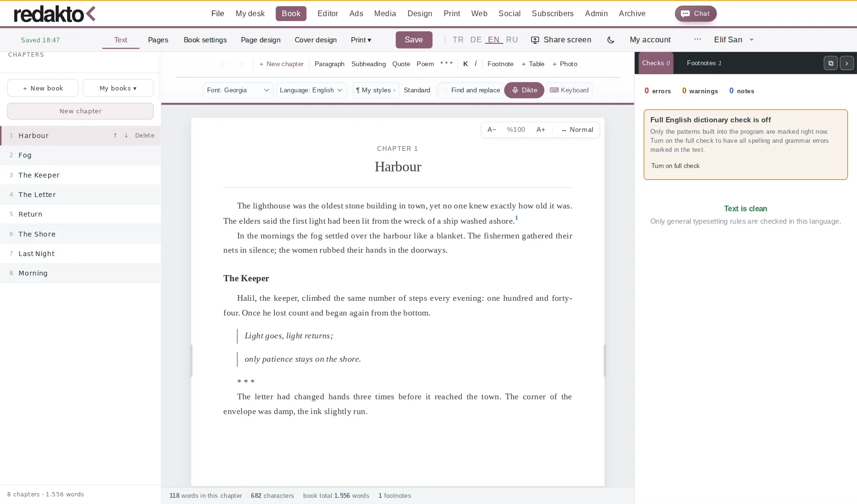Open the Font Georgia dropdown
The image size is (857, 504).
click(x=238, y=90)
